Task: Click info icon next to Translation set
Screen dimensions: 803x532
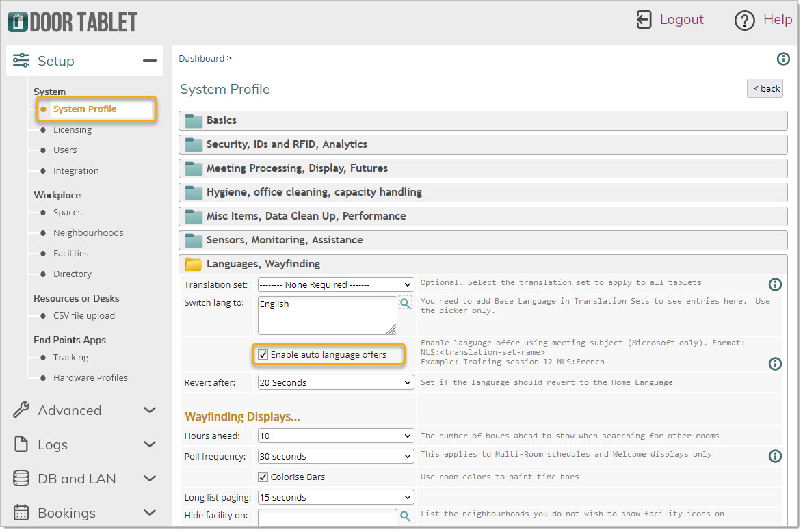Action: pyautogui.click(x=775, y=284)
